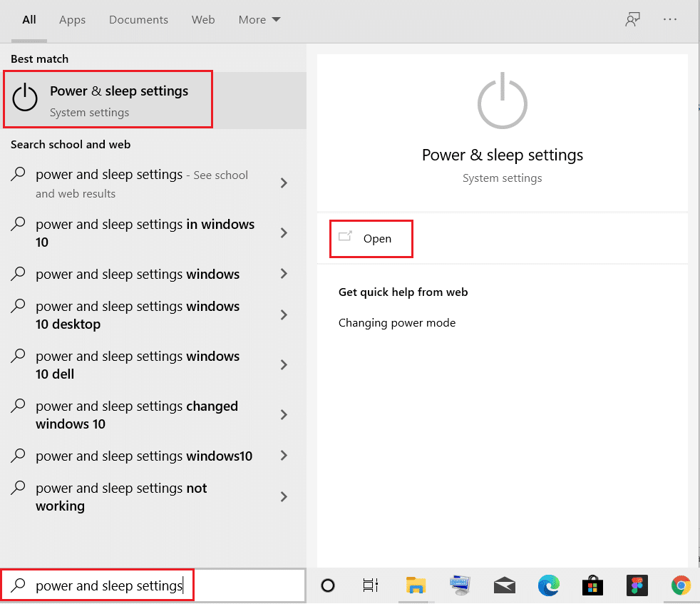
Task: Click Open for Power & sleep settings
Action: click(x=376, y=239)
